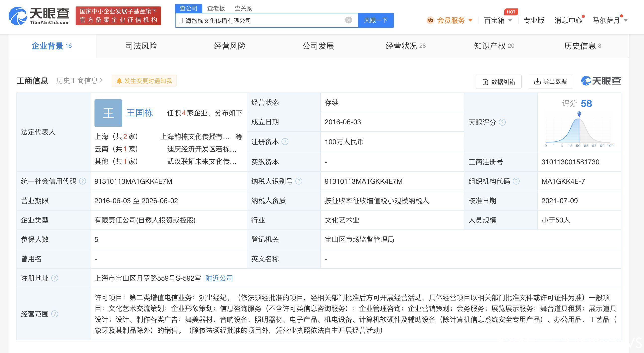
Task: Click the 王 avatar thumbnail
Action: pyautogui.click(x=108, y=113)
